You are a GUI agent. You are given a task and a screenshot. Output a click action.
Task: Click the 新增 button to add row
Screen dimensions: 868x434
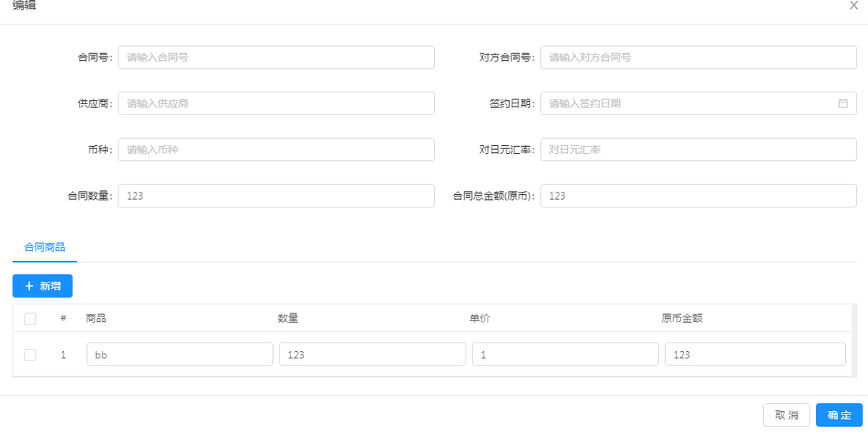pos(43,286)
